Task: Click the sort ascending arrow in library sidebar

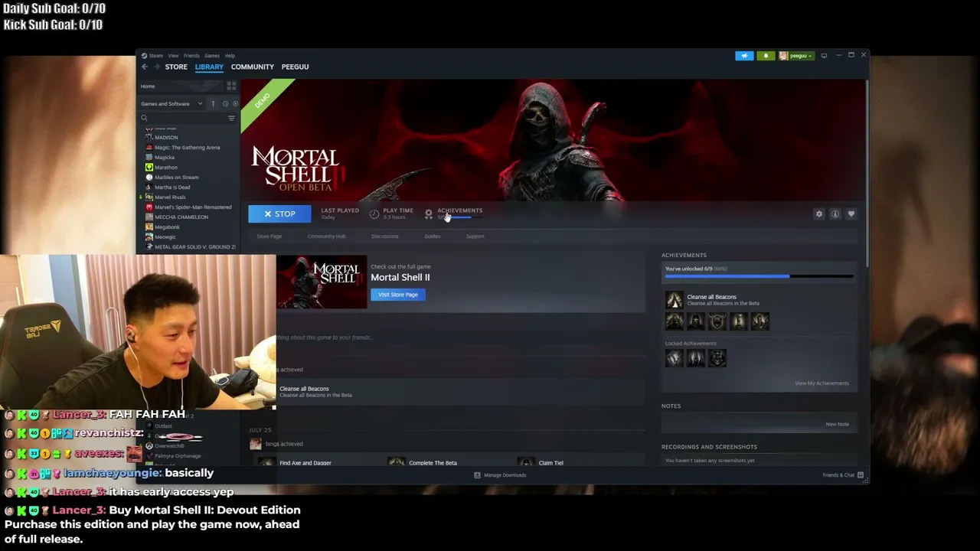Action: 213,104
